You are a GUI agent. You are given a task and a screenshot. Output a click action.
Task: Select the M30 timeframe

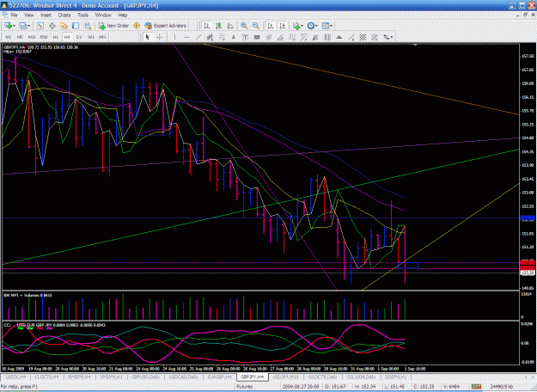click(x=44, y=37)
